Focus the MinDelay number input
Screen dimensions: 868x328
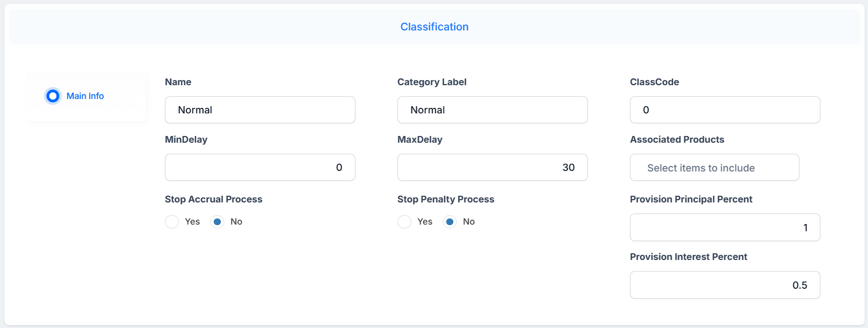(x=260, y=168)
